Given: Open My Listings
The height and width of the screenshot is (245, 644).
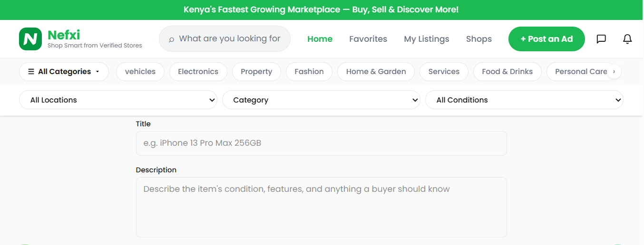Looking at the screenshot, I should pyautogui.click(x=427, y=39).
